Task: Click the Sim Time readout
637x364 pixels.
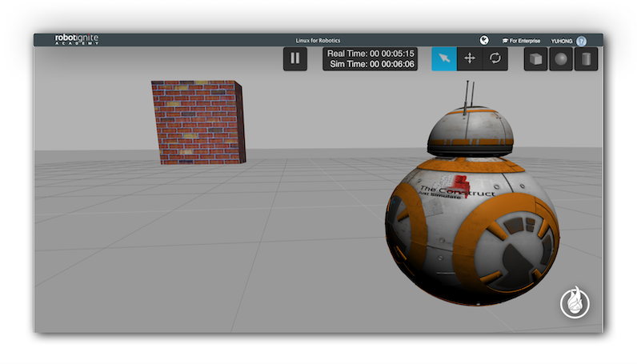Action: tap(372, 64)
